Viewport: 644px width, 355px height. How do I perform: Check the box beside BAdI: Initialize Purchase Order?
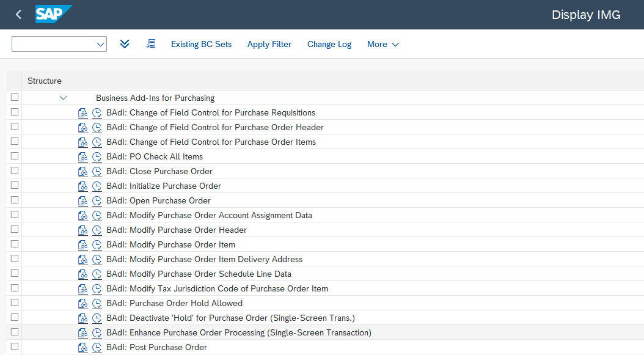pos(15,185)
